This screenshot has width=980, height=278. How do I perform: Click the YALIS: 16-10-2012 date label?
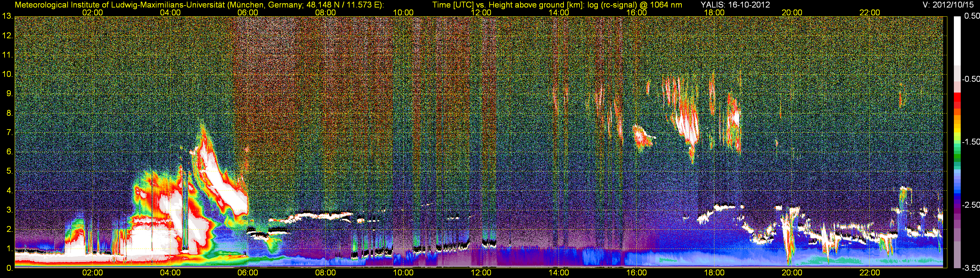[730, 5]
